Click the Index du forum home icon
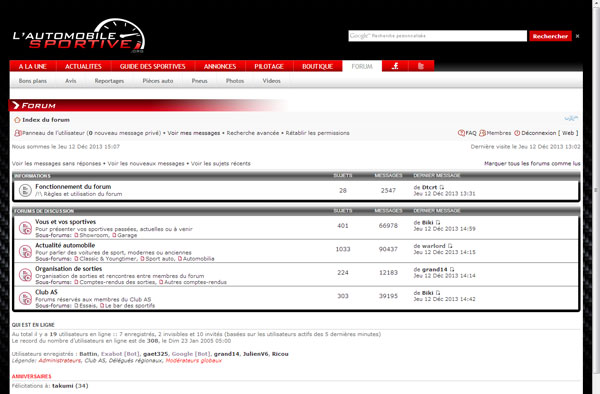 pos(17,120)
